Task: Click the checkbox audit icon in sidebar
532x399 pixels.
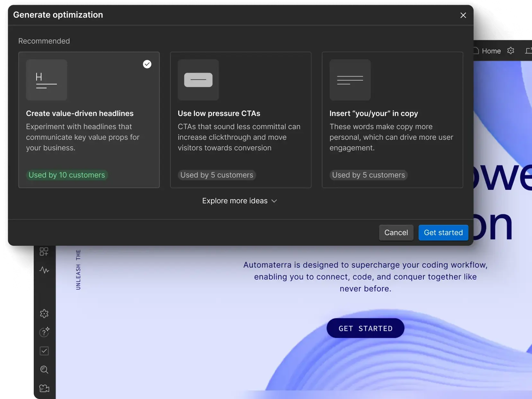Action: coord(44,351)
